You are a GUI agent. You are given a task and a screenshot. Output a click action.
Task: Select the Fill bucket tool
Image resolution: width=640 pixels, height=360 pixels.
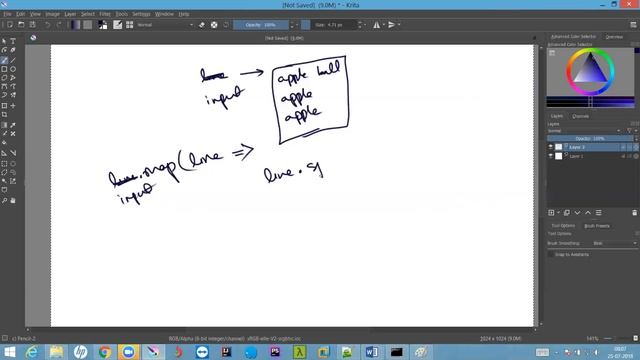(x=4, y=142)
